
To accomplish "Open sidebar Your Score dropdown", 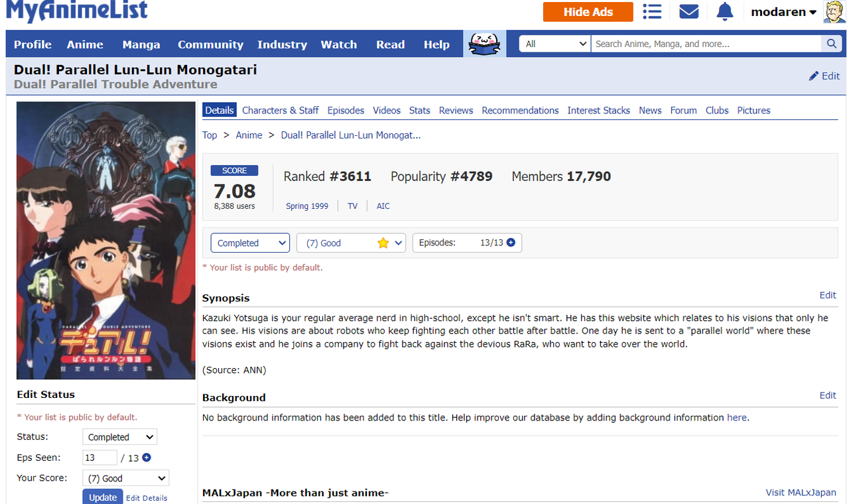I will pos(125,478).
